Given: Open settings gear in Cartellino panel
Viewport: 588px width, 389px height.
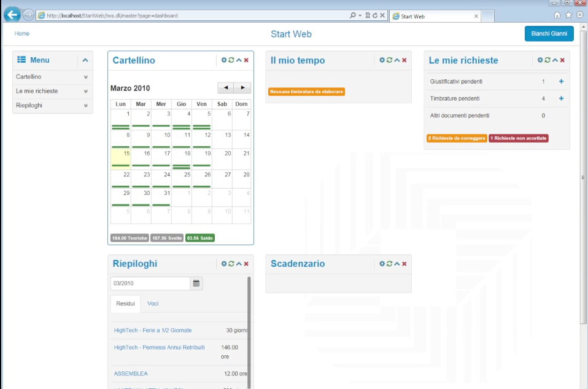Looking at the screenshot, I should [x=223, y=60].
